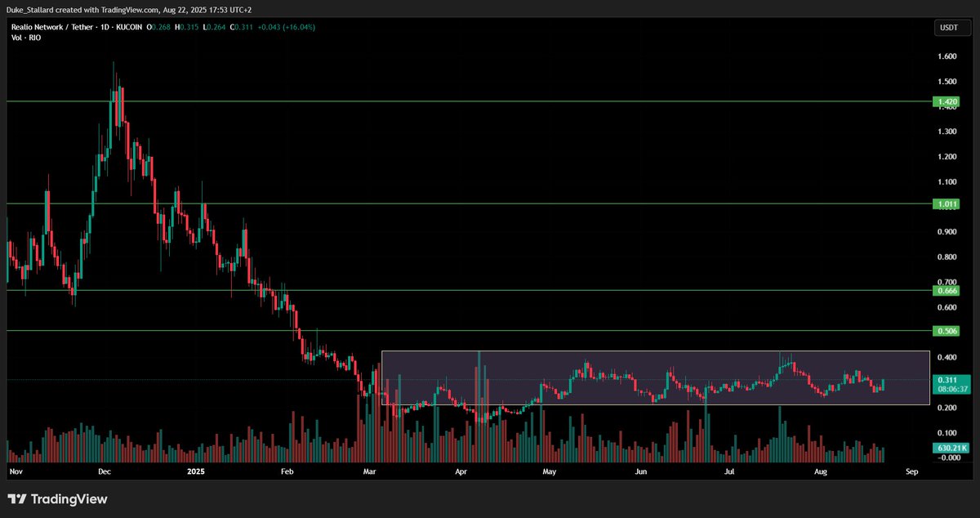Select the highlighted consolidation rectangle drawing
The image size is (980, 518).
pyautogui.click(x=653, y=377)
